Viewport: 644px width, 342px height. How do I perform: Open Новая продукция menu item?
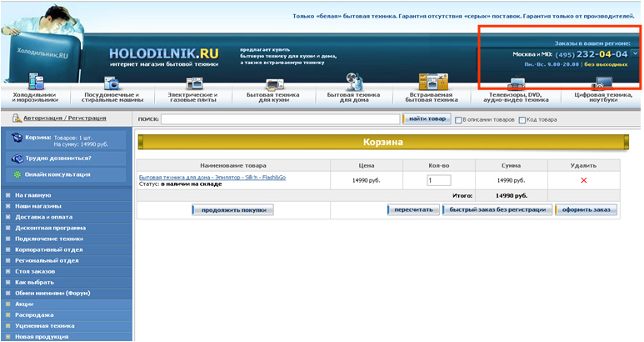point(42,337)
